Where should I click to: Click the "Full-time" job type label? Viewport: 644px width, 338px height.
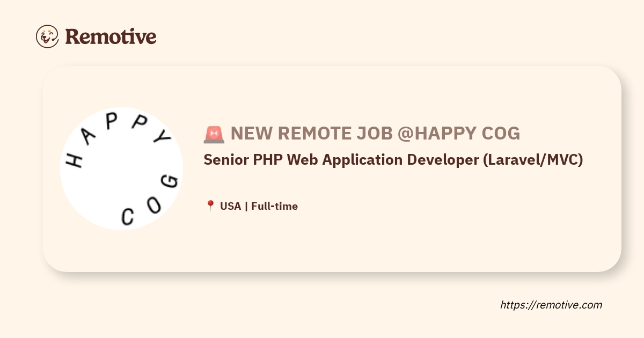274,206
